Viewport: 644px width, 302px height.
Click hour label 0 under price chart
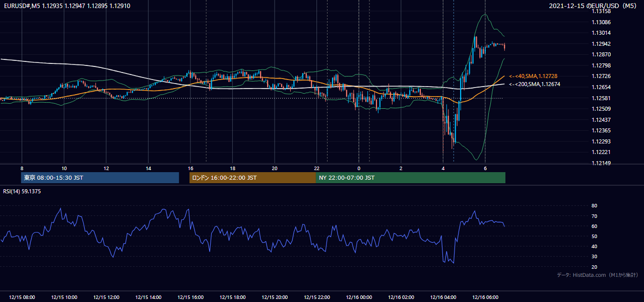(359, 168)
